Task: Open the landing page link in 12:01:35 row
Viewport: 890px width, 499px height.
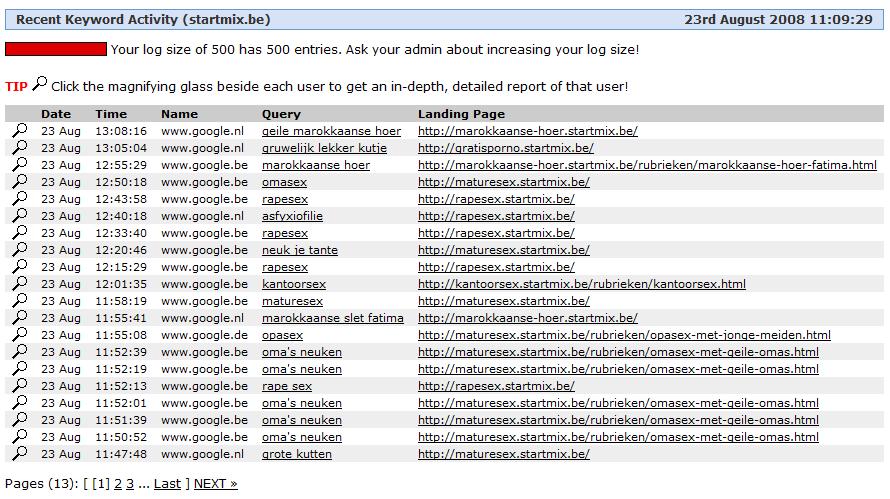Action: [x=582, y=284]
